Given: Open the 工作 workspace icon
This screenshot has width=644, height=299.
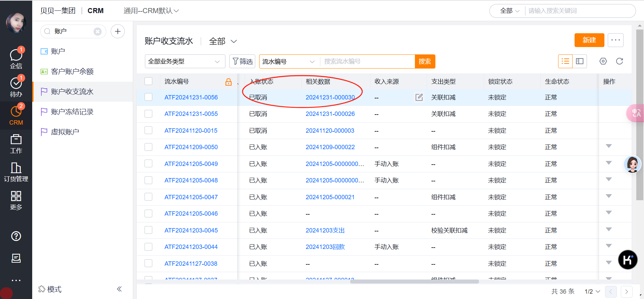Looking at the screenshot, I should coord(16,144).
